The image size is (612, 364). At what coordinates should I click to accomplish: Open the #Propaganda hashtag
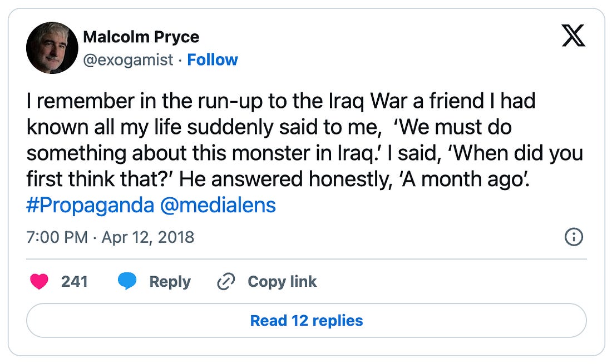pos(90,205)
